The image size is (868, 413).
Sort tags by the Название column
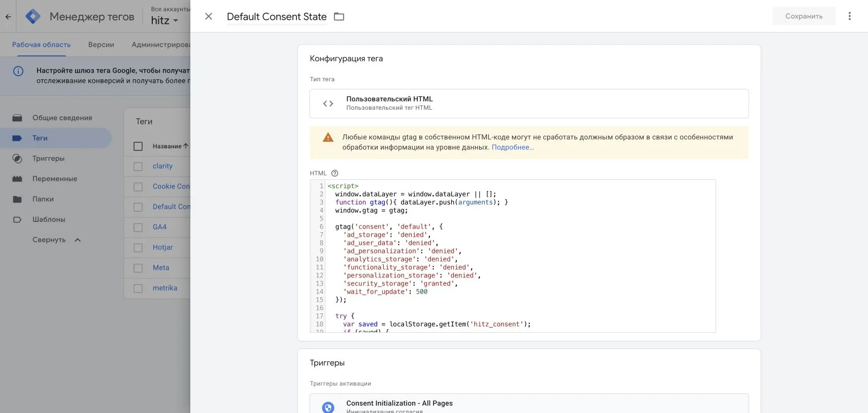click(171, 146)
